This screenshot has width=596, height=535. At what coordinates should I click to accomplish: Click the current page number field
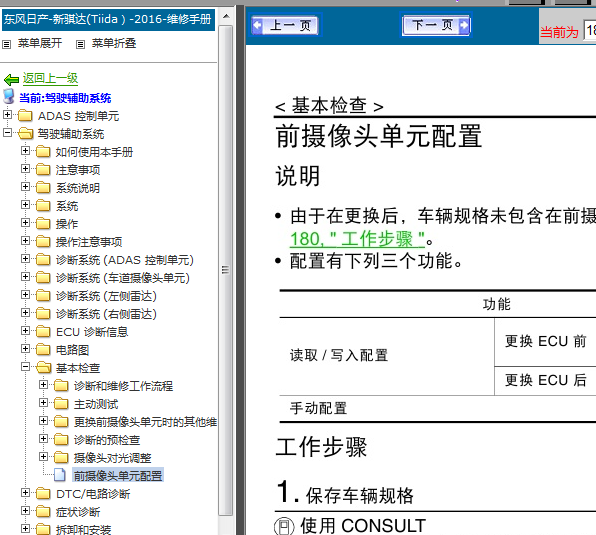coord(590,30)
